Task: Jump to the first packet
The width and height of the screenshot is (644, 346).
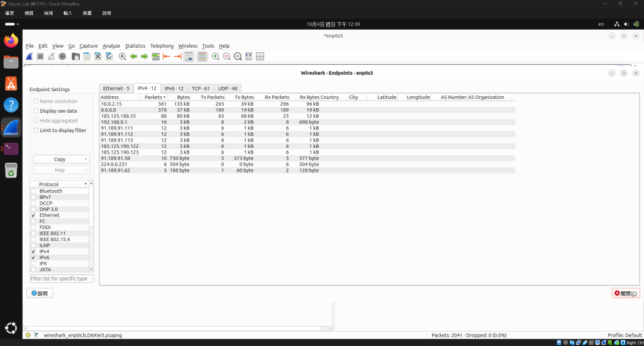Action: click(x=167, y=56)
